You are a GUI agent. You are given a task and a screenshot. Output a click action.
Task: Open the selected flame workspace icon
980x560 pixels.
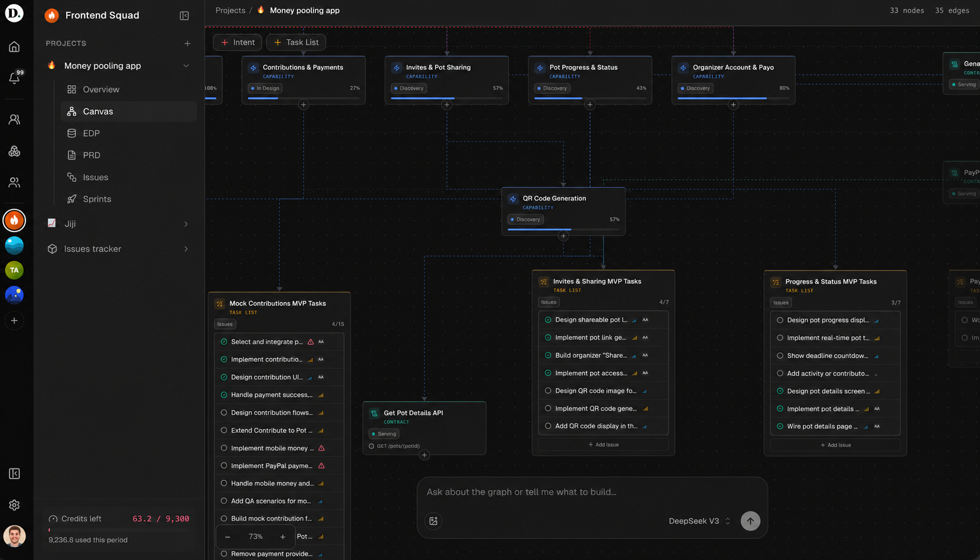14,220
